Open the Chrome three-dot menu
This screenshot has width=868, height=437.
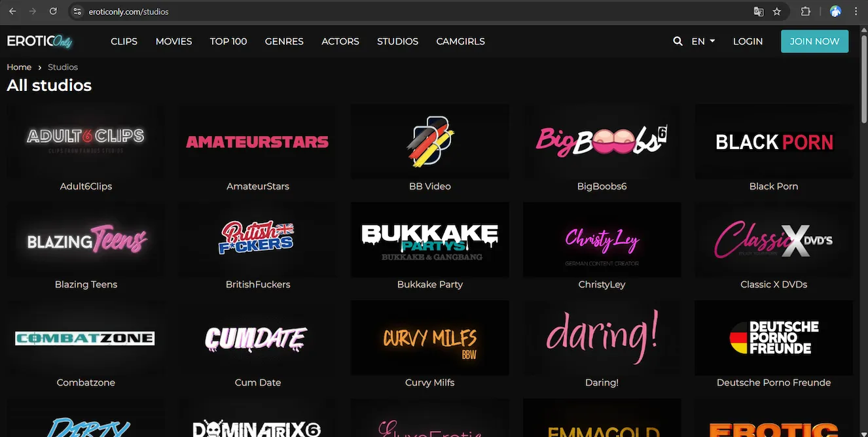coord(856,12)
